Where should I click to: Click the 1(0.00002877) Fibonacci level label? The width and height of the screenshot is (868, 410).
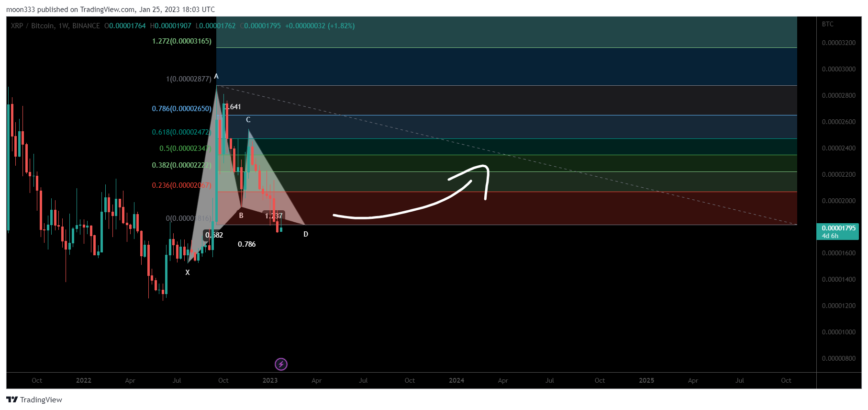click(189, 79)
